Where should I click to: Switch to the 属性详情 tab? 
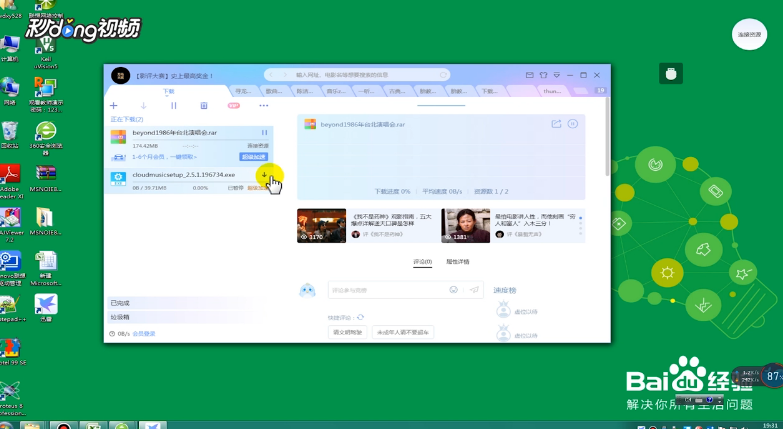click(457, 262)
